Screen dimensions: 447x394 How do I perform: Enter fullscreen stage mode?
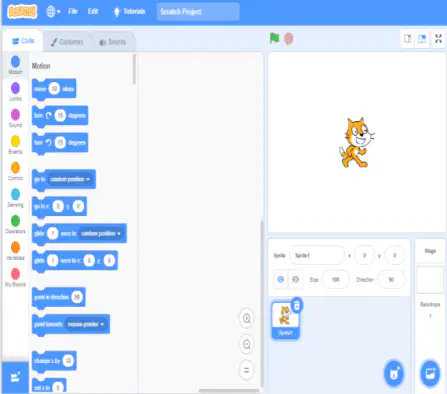pos(438,39)
